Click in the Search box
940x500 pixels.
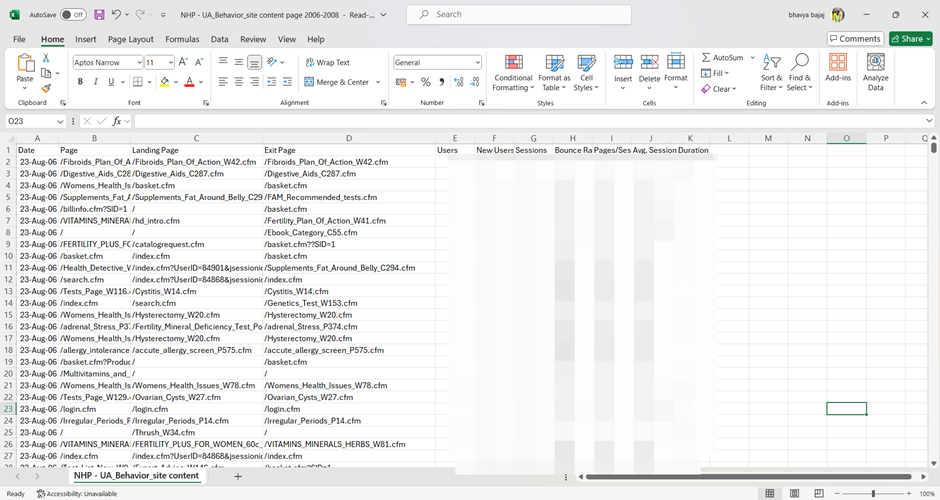point(520,15)
